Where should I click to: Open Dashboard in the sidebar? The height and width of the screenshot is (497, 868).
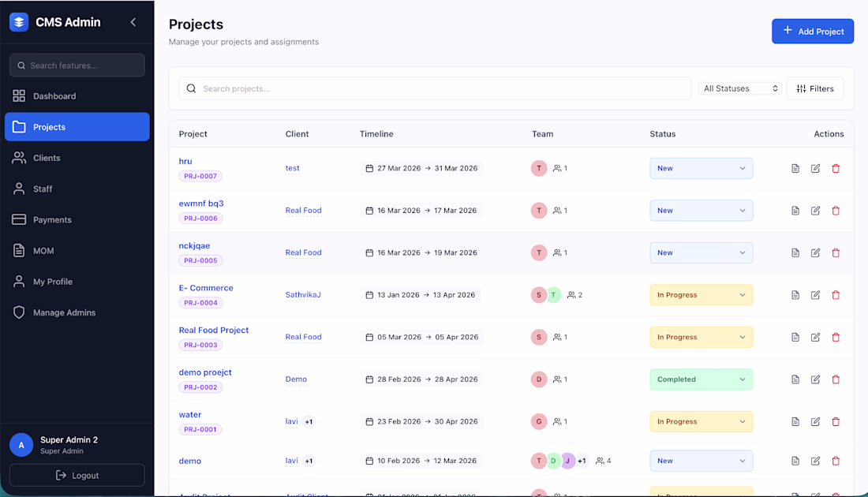[x=77, y=95]
